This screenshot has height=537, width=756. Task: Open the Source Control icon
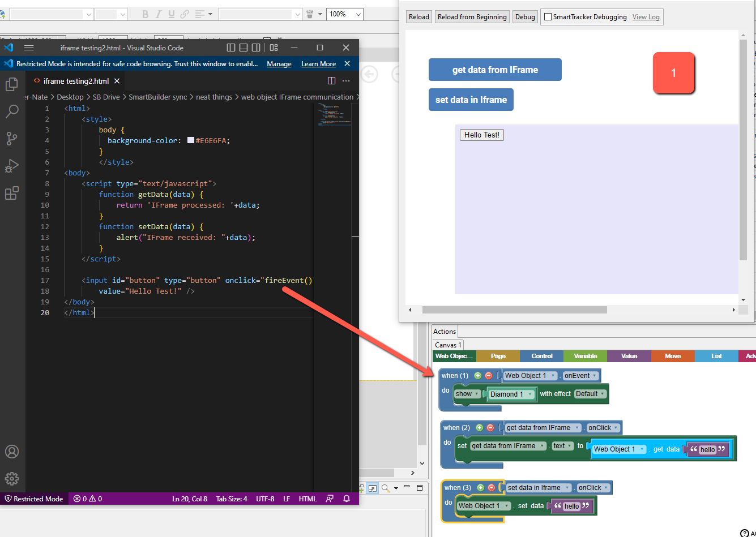(x=11, y=139)
